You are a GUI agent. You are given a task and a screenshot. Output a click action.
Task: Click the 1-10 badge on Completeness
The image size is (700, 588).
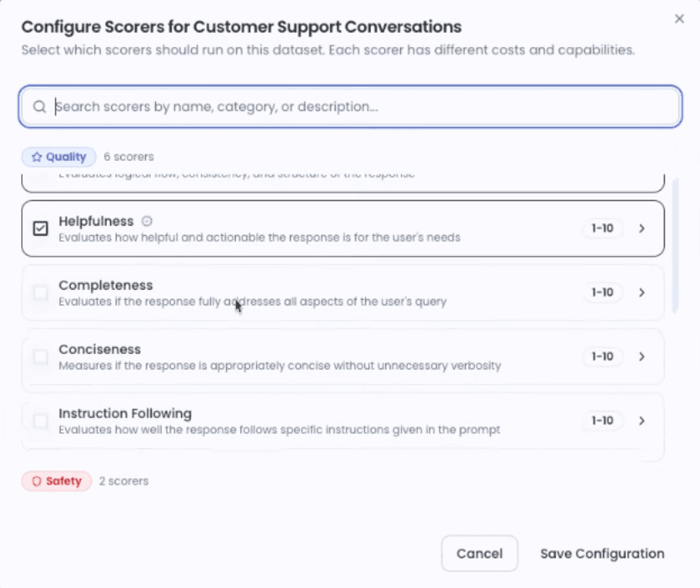pyautogui.click(x=602, y=291)
